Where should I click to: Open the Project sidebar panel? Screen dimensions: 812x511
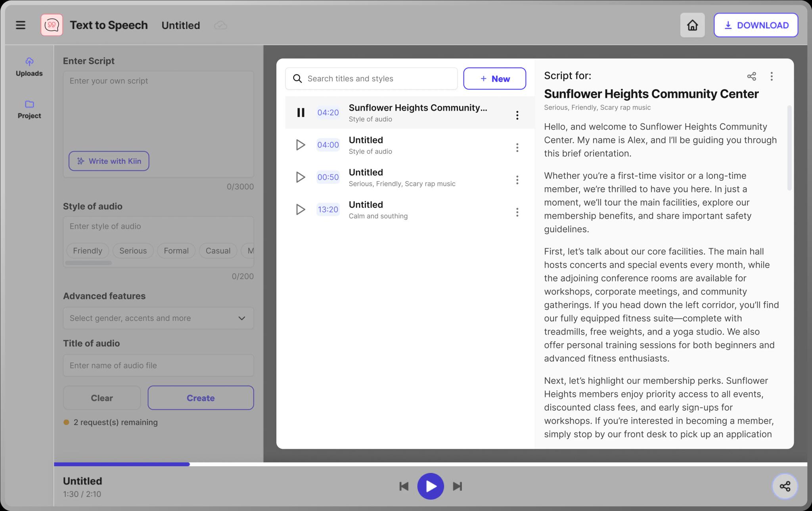29,109
